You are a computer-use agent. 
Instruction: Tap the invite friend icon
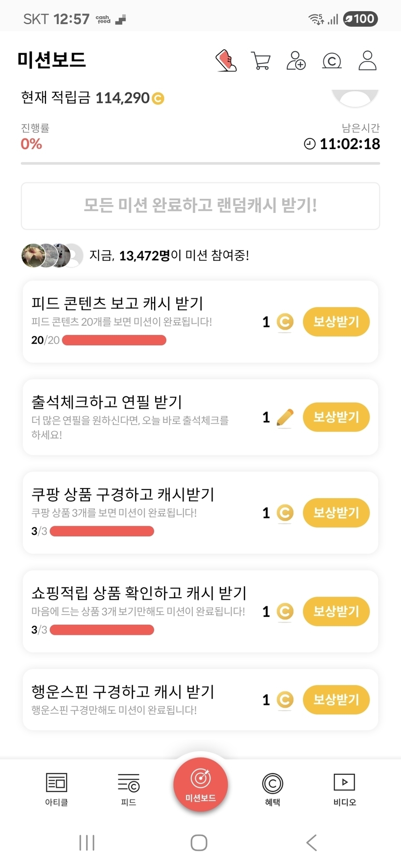296,61
